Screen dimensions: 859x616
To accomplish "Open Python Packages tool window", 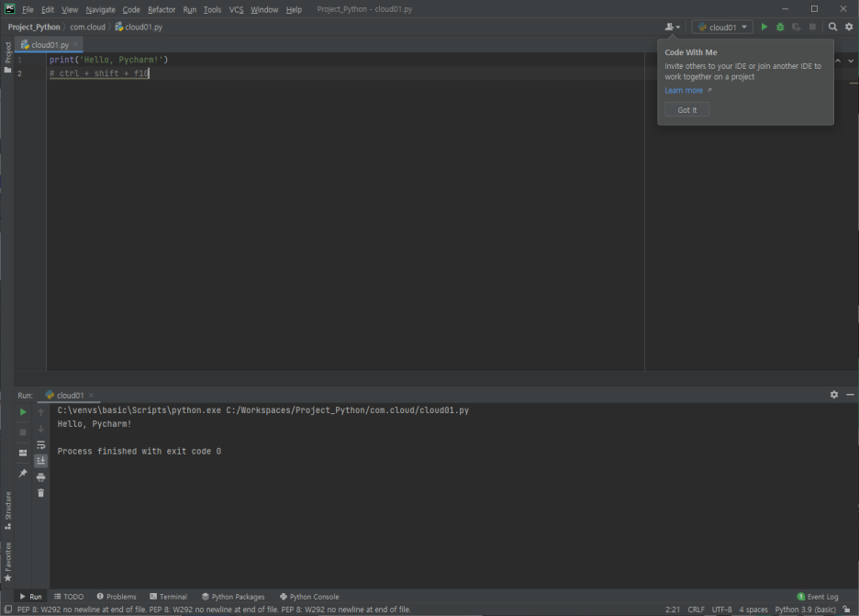I will click(233, 597).
